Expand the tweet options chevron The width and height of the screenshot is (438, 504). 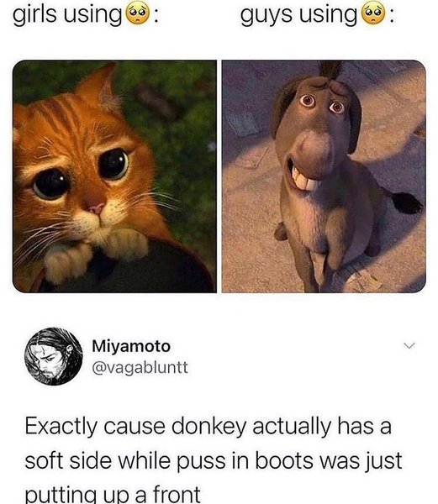click(409, 346)
